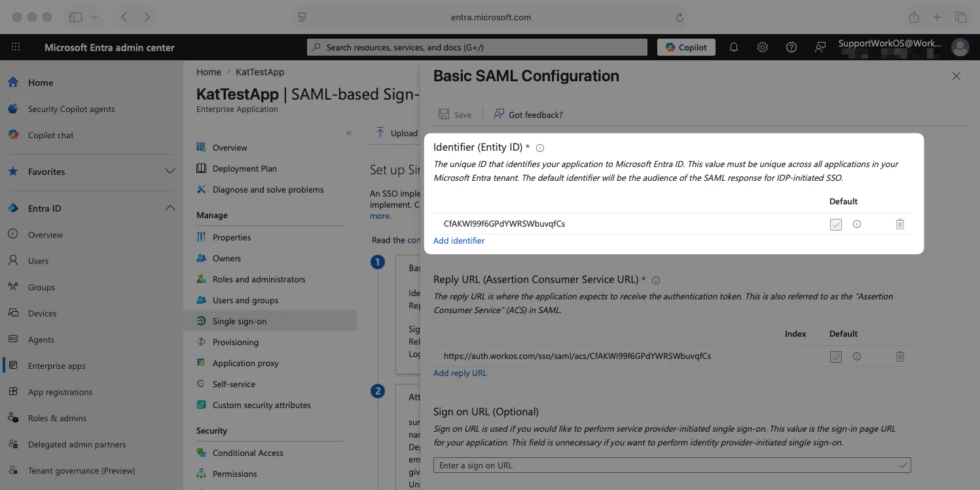Click Home breadcrumb link
Viewport: 980px width, 490px height.
[x=209, y=72]
